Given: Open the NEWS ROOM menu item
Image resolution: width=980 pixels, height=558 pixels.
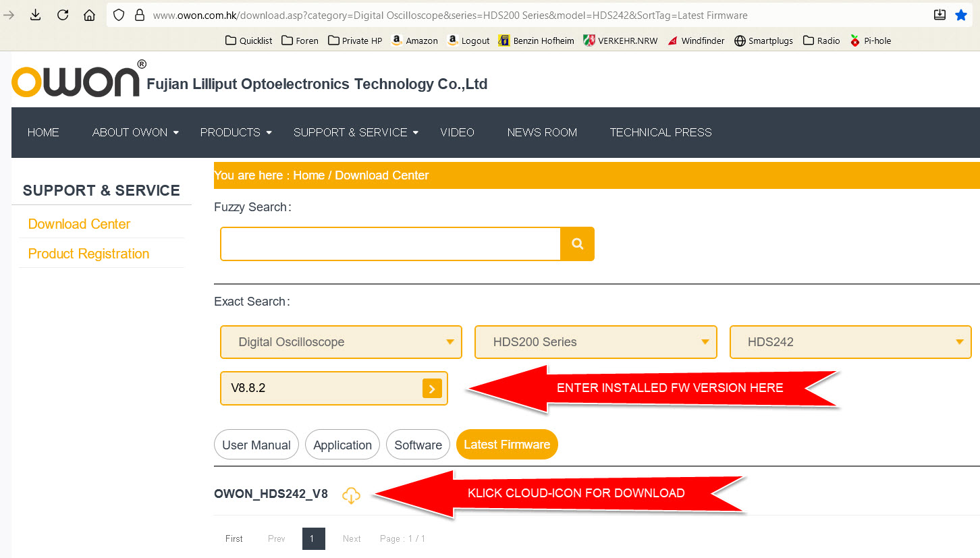Looking at the screenshot, I should [x=542, y=132].
